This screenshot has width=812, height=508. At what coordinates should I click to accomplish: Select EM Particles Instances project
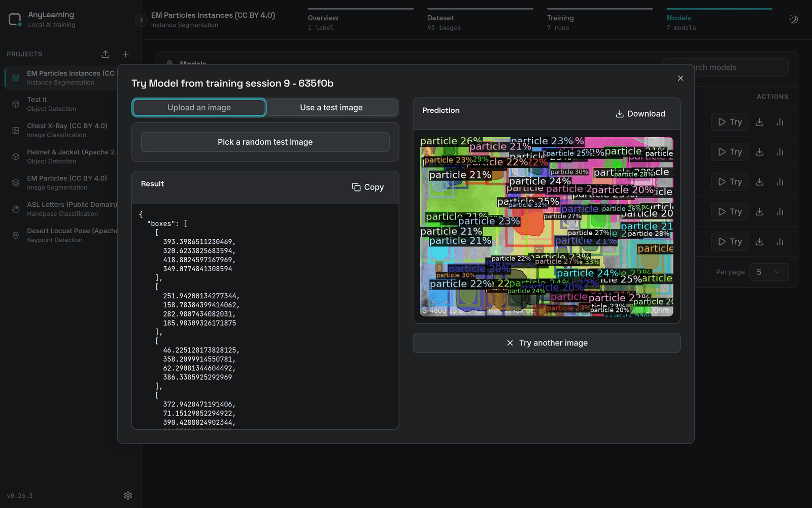(61, 78)
